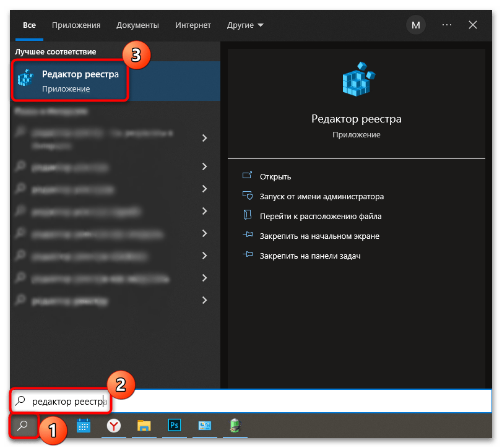
Task: Click Открыть in the preview pane
Action: [275, 176]
